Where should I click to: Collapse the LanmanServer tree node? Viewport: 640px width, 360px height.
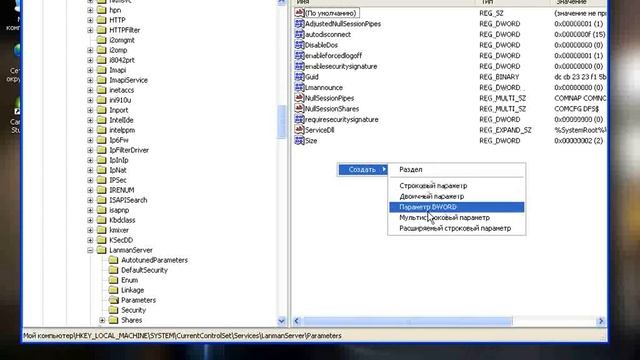(x=90, y=250)
